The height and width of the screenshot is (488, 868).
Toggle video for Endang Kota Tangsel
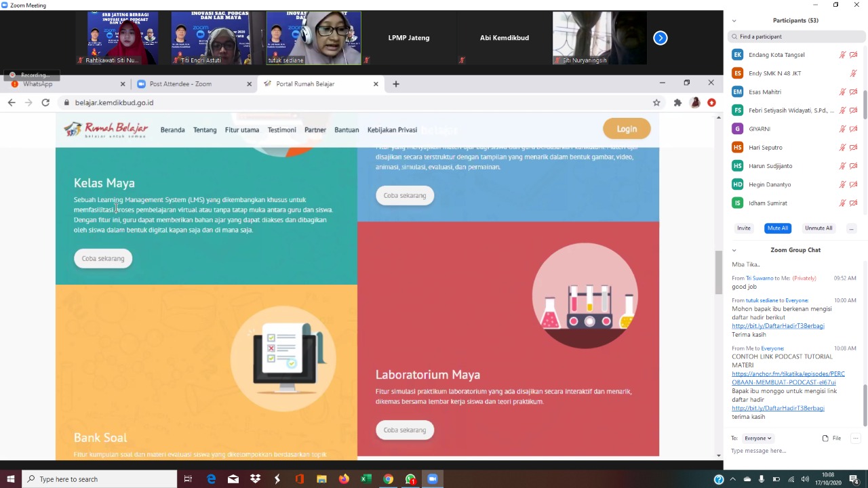click(854, 55)
